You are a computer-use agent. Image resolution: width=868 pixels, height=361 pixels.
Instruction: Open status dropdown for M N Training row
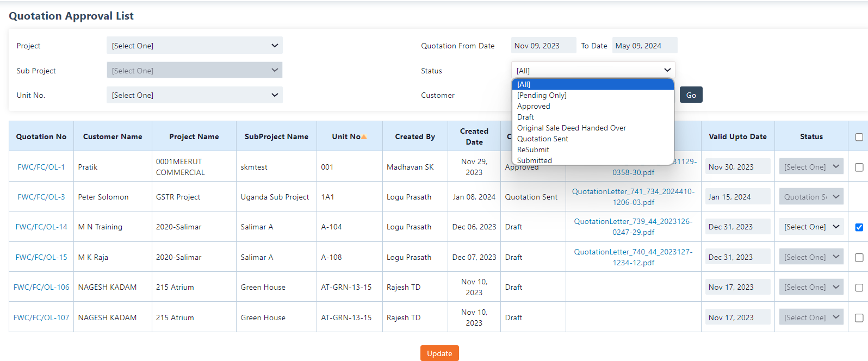[x=811, y=227]
